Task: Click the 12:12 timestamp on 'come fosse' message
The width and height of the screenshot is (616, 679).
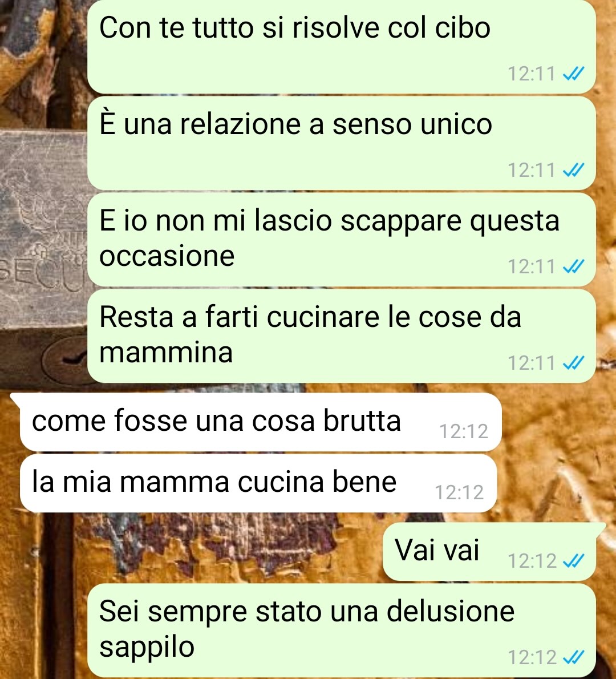Action: 464,431
